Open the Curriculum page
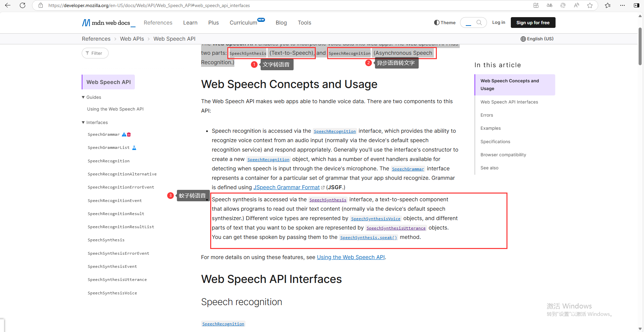644x332 pixels. point(243,23)
